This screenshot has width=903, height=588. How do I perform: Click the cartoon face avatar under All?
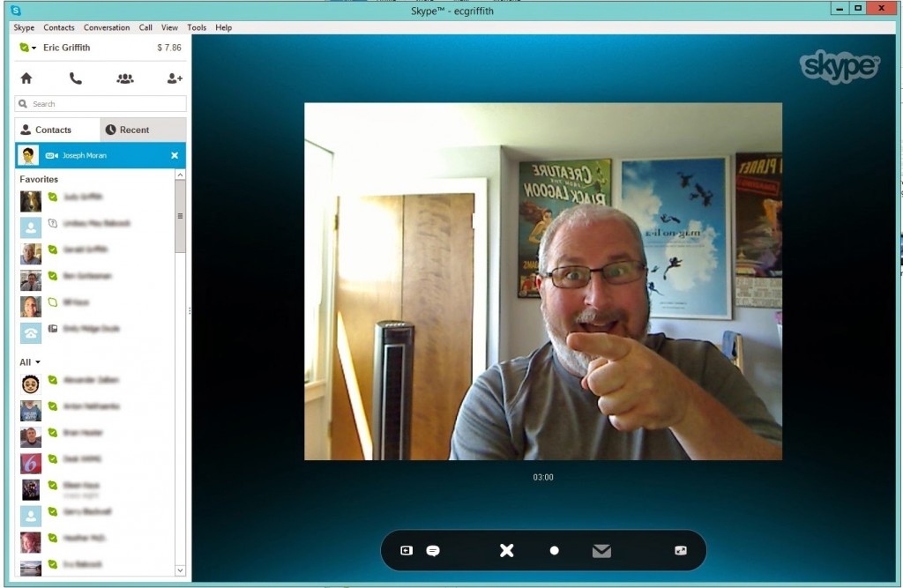pos(31,384)
